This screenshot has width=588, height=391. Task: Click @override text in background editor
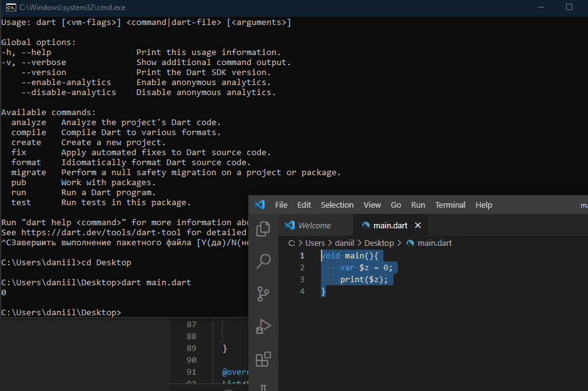235,372
